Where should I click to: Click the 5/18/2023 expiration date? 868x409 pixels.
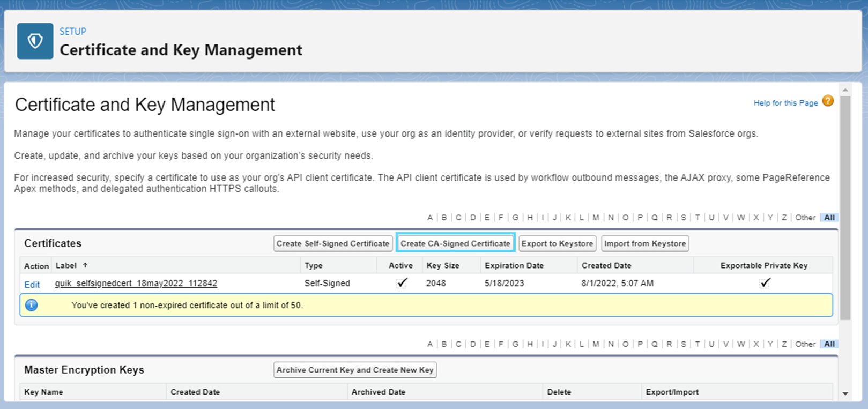click(505, 283)
